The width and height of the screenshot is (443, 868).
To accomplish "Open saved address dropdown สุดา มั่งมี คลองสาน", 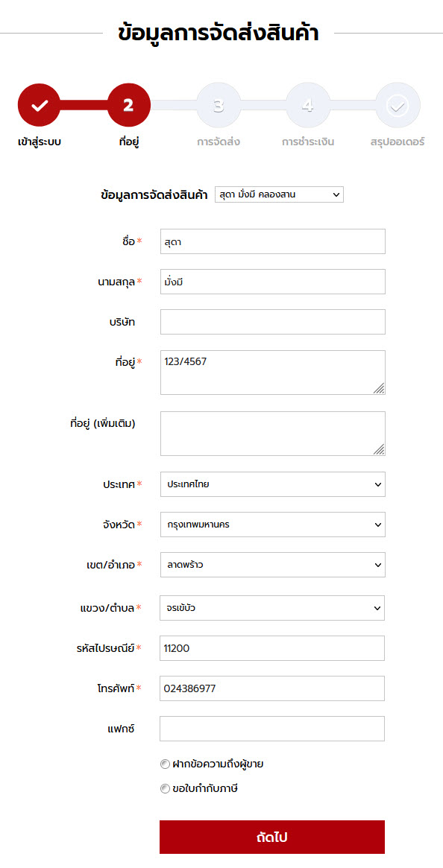I will [279, 194].
